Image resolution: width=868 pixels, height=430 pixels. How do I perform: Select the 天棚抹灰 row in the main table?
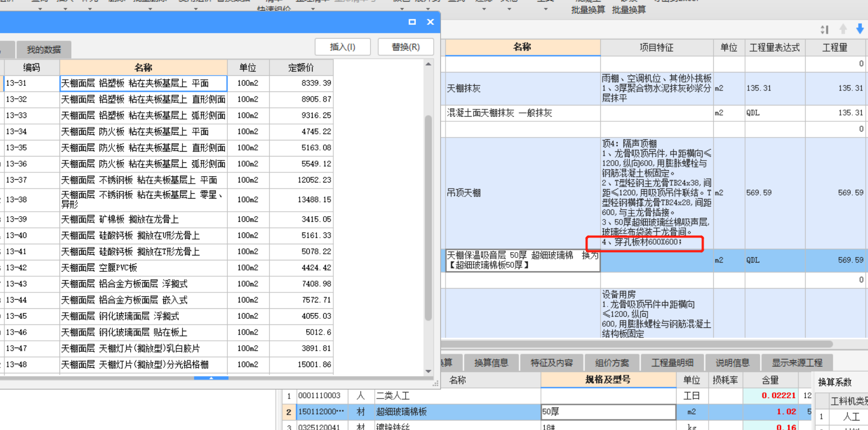tap(655, 89)
